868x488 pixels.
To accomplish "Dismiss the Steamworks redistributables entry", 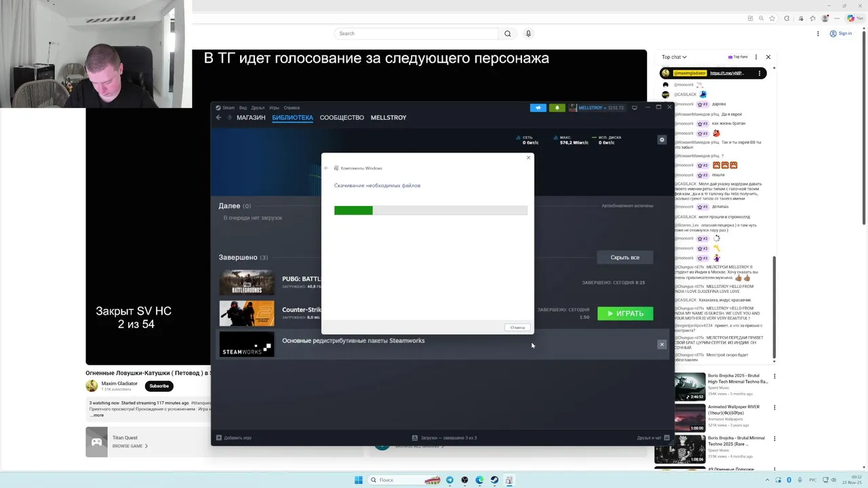I will (662, 344).
